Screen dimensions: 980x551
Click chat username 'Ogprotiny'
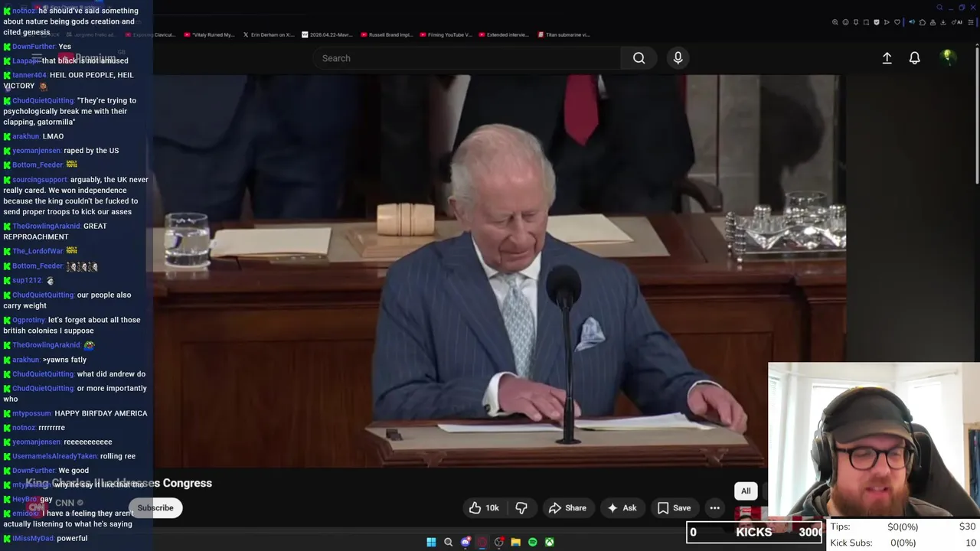(28, 320)
